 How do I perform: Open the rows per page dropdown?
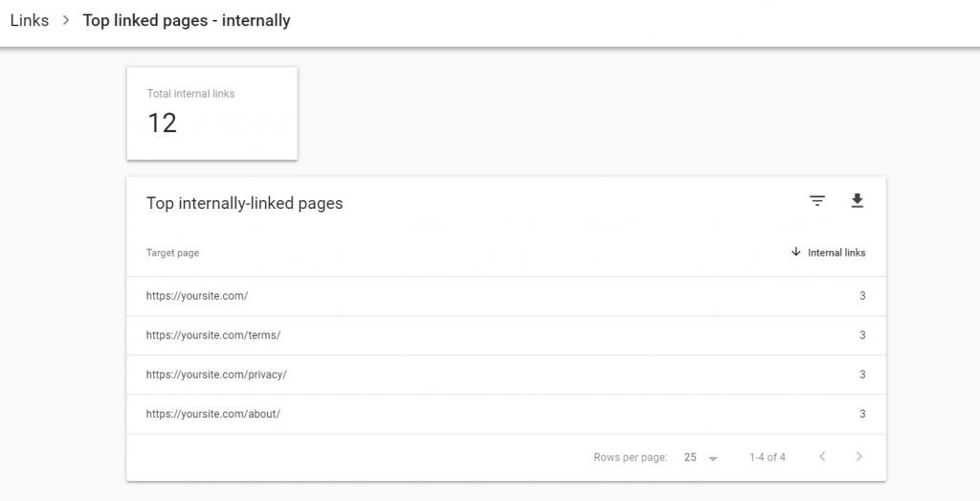click(x=713, y=458)
